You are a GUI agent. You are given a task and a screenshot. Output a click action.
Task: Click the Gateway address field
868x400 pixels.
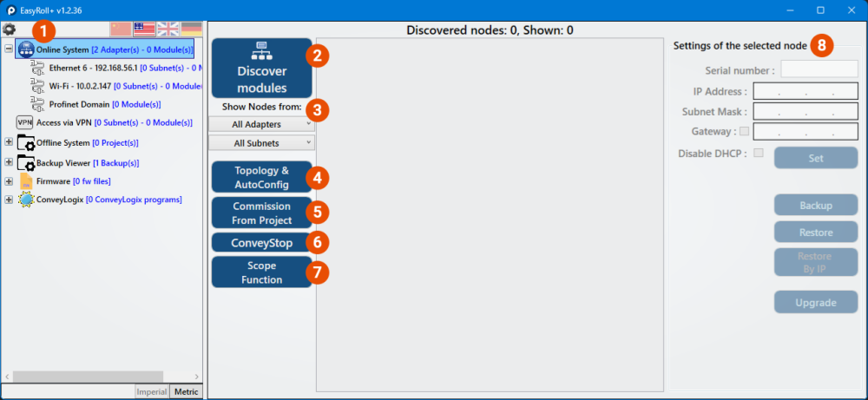click(806, 132)
